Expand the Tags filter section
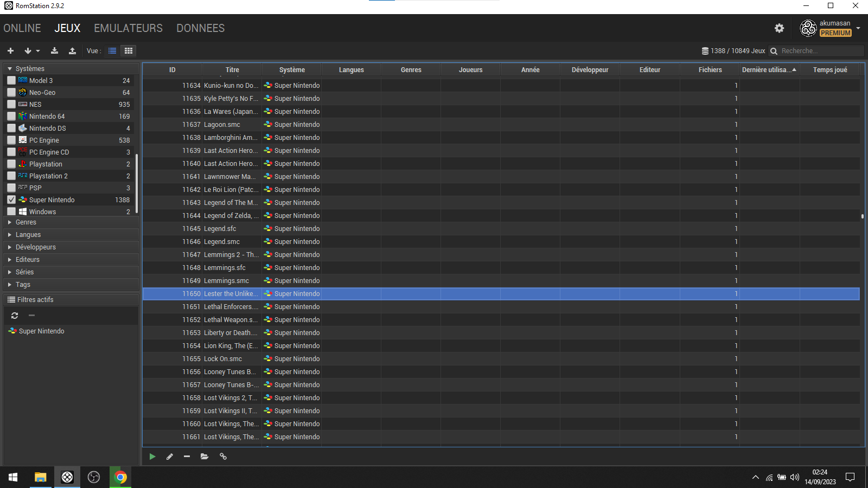The height and width of the screenshot is (488, 868). pyautogui.click(x=71, y=285)
